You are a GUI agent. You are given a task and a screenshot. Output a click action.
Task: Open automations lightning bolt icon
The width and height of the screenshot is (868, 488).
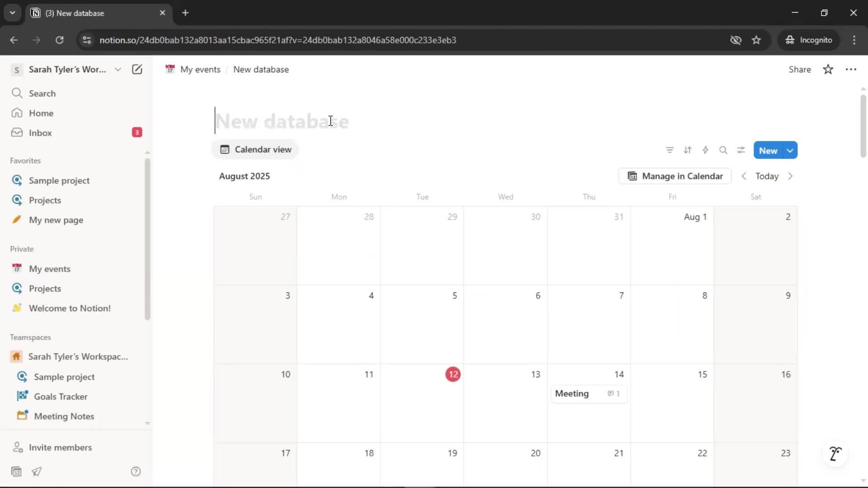(x=705, y=150)
